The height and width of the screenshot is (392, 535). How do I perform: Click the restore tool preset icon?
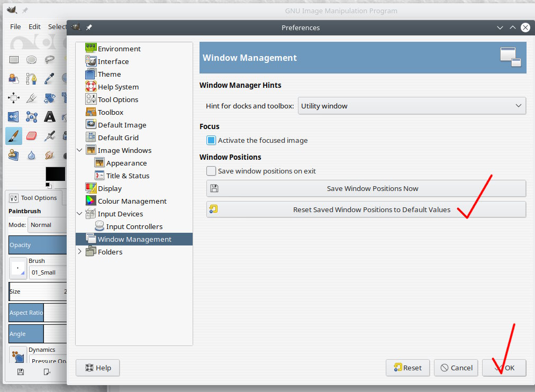(x=47, y=372)
